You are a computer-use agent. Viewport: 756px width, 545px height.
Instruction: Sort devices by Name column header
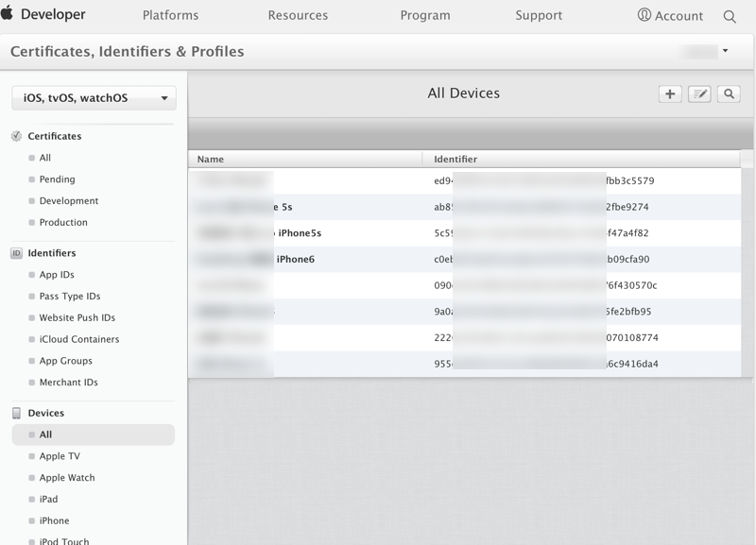(x=211, y=160)
